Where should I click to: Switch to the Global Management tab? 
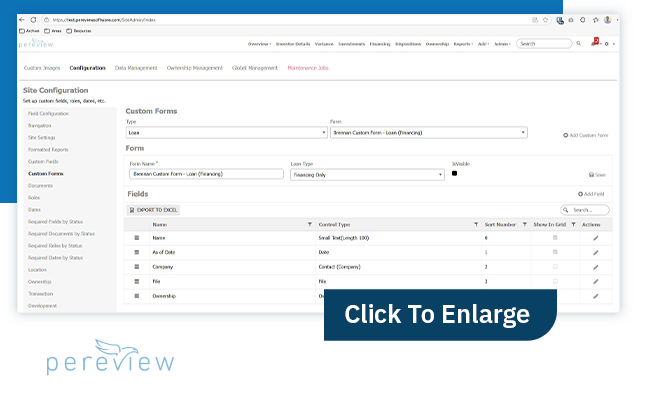255,68
